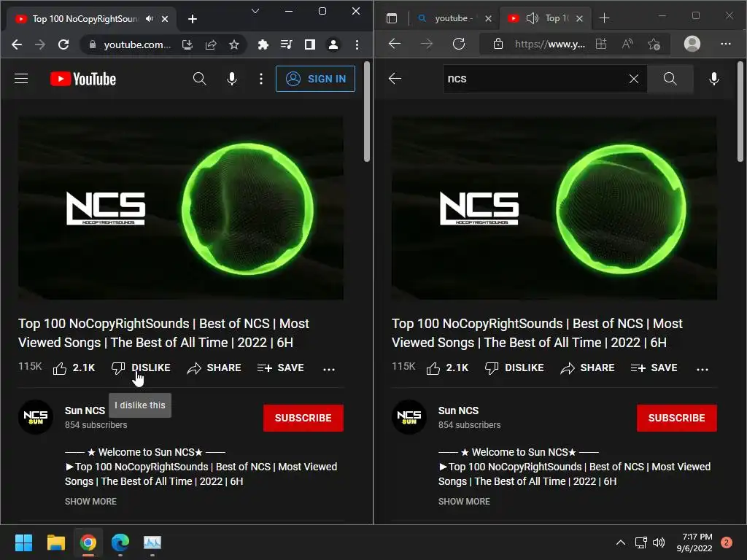Click search magnifier button in Edge window
This screenshot has width=747, height=560.
tap(670, 79)
